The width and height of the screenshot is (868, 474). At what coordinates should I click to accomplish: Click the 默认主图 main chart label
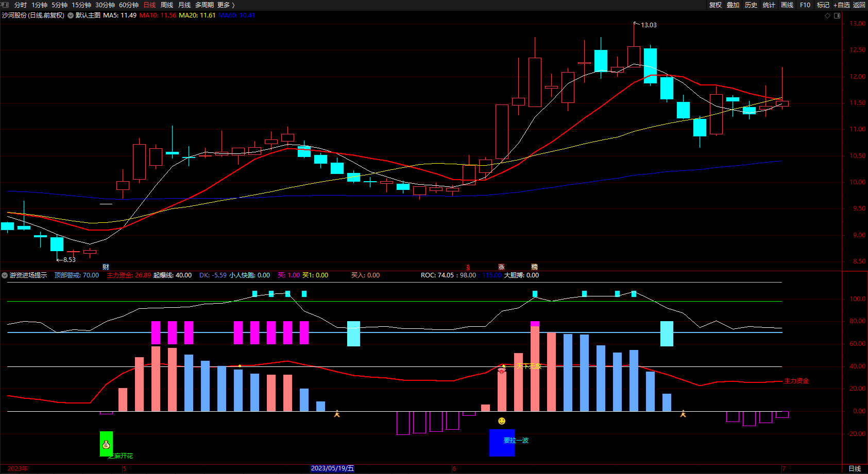tap(88, 15)
